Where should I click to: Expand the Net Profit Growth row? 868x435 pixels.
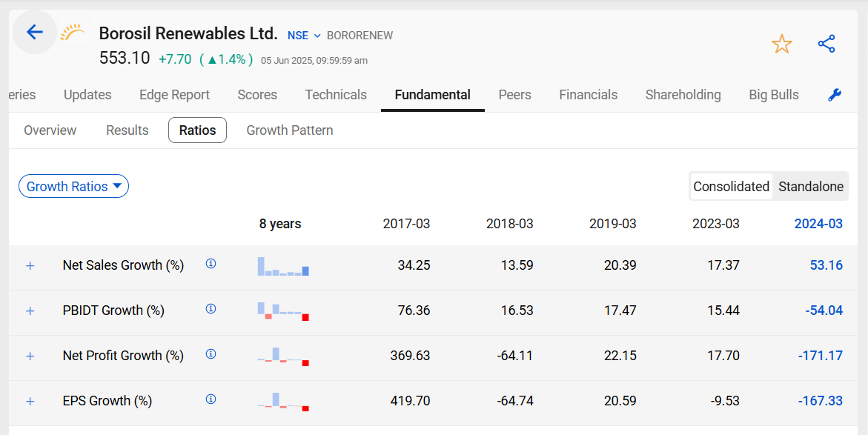(30, 356)
